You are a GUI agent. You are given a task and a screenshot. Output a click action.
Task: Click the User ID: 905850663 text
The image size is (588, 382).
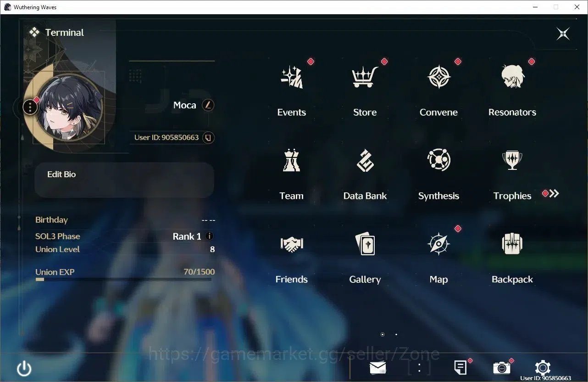pyautogui.click(x=166, y=137)
